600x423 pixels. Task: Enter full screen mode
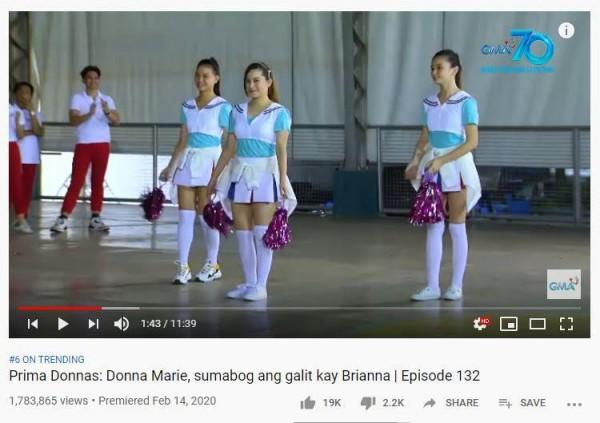click(566, 324)
